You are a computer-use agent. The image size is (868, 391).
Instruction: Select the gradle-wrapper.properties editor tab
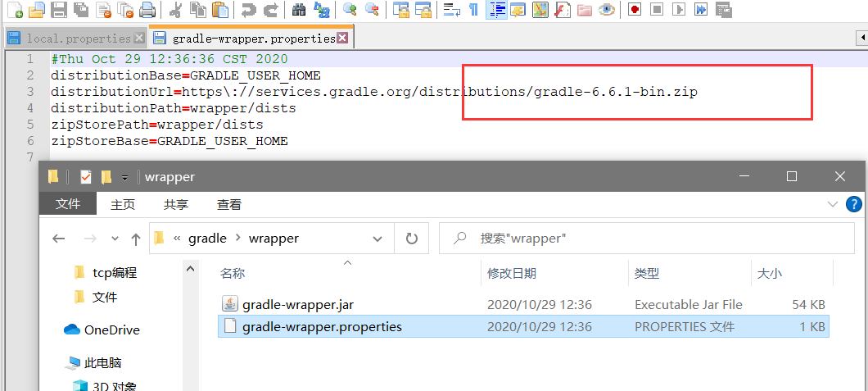pos(251,38)
